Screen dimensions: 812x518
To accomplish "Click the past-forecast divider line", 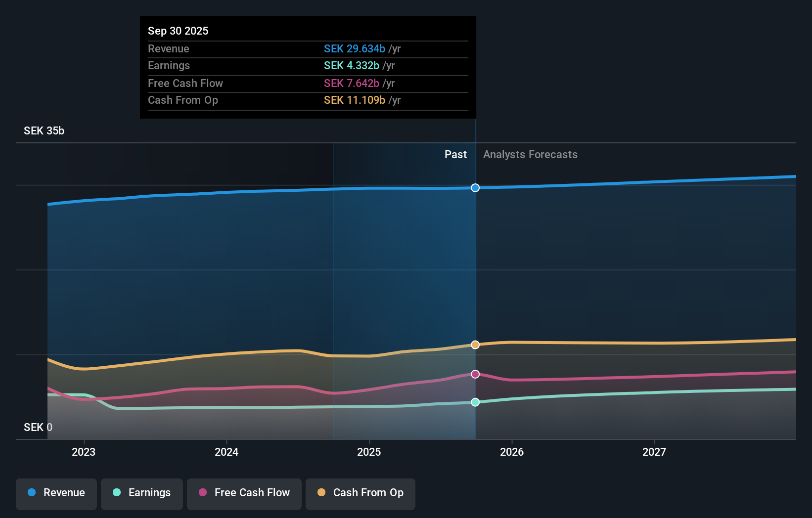I will tap(475, 272).
